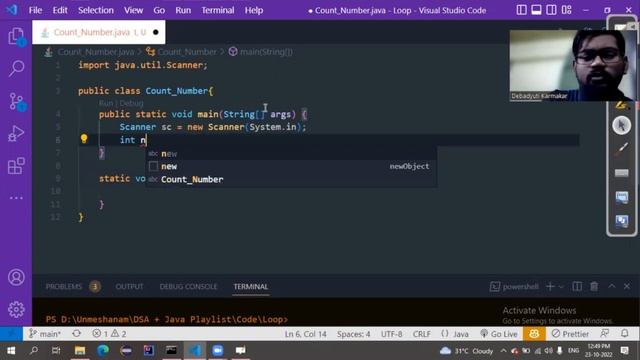
Task: Toggle secondary side bar layout icon
Action: tap(551, 10)
